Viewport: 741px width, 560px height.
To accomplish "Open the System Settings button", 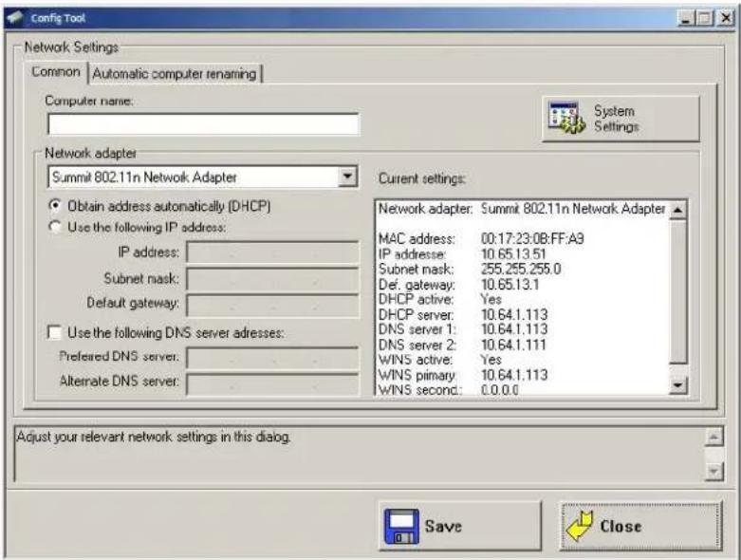I will pyautogui.click(x=621, y=119).
